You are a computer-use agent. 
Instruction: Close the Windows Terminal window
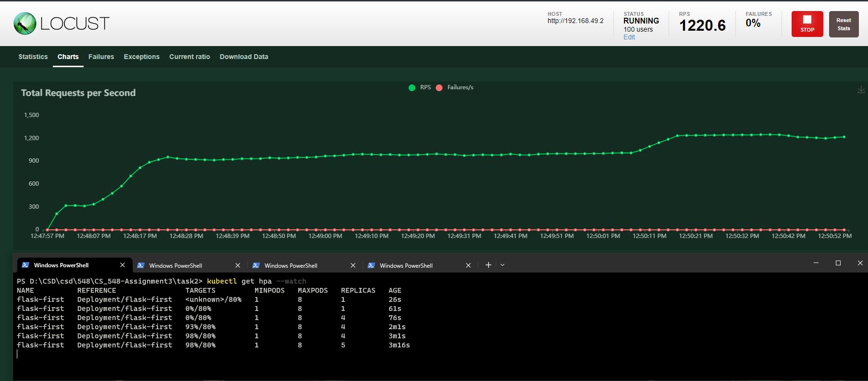click(860, 263)
